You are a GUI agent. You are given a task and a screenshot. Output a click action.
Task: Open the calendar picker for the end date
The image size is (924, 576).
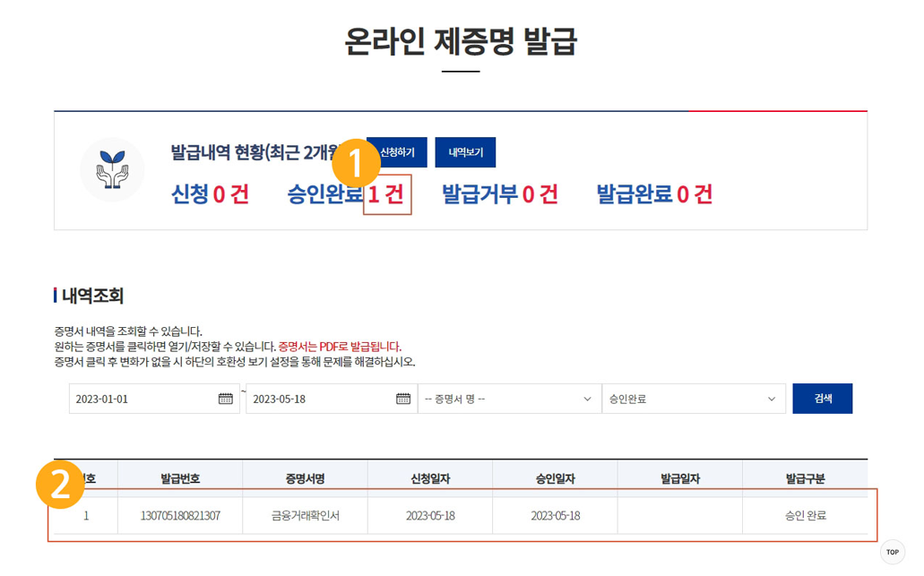point(402,398)
